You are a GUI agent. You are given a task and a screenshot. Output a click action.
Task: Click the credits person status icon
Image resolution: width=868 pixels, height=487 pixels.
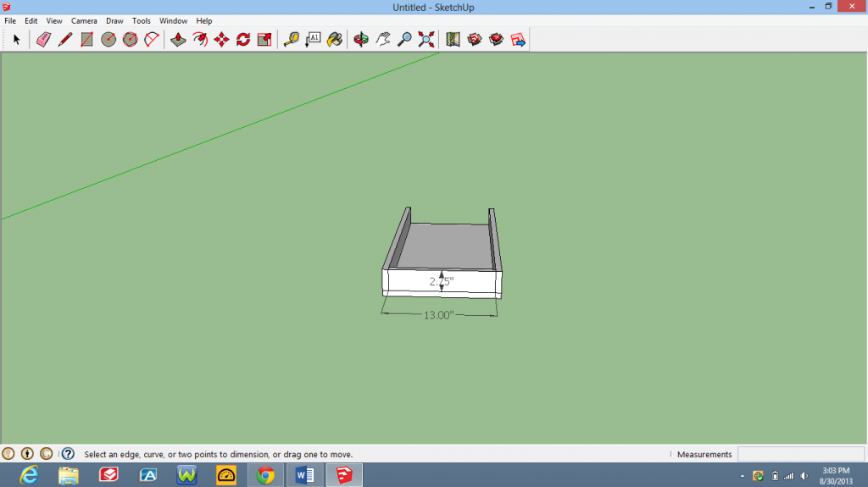27,454
